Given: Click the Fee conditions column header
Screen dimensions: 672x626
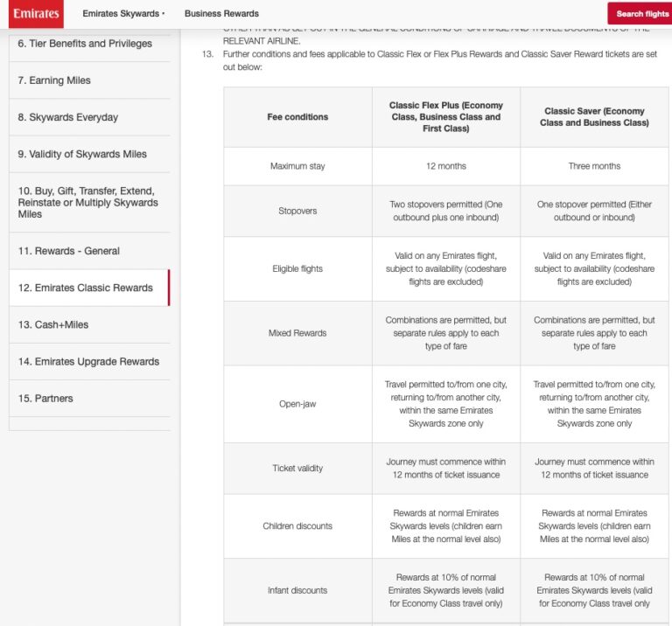Looking at the screenshot, I should 297,117.
